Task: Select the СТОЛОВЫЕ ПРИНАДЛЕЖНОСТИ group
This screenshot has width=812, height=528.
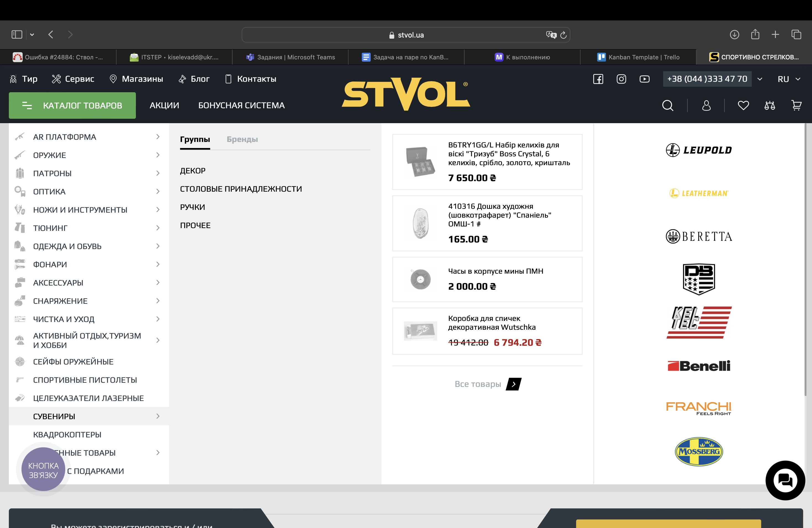Action: click(241, 189)
